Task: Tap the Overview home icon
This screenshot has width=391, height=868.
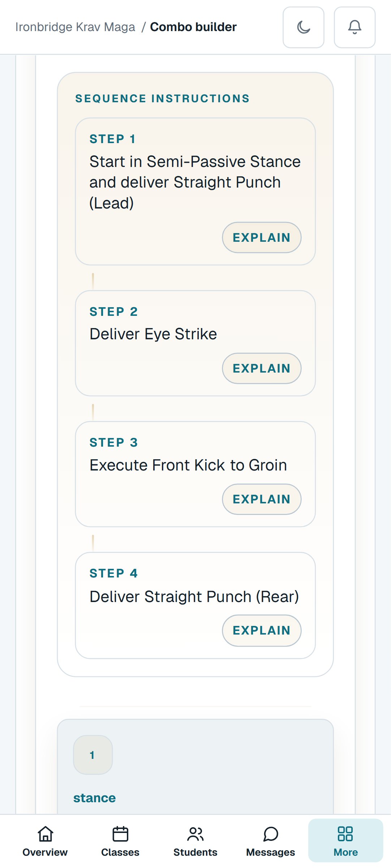Action: pyautogui.click(x=45, y=834)
